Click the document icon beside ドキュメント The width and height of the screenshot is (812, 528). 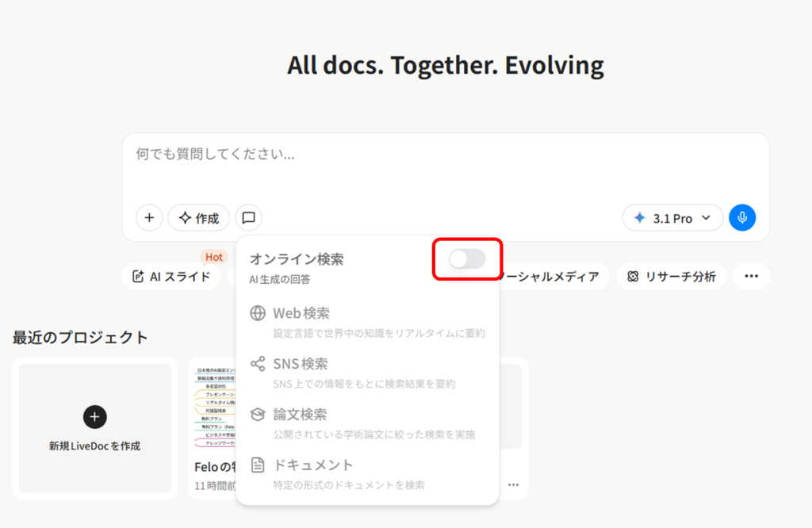coord(258,465)
